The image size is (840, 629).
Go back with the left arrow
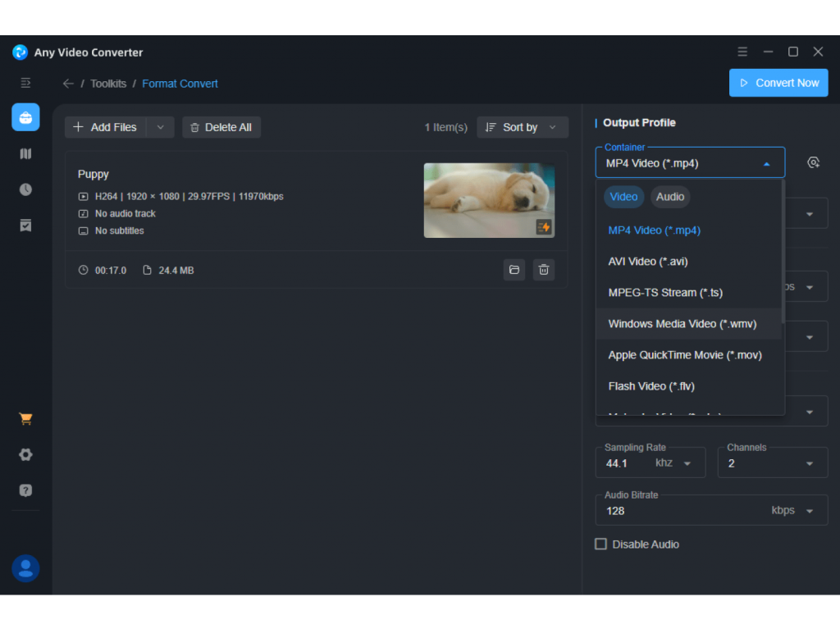click(68, 84)
